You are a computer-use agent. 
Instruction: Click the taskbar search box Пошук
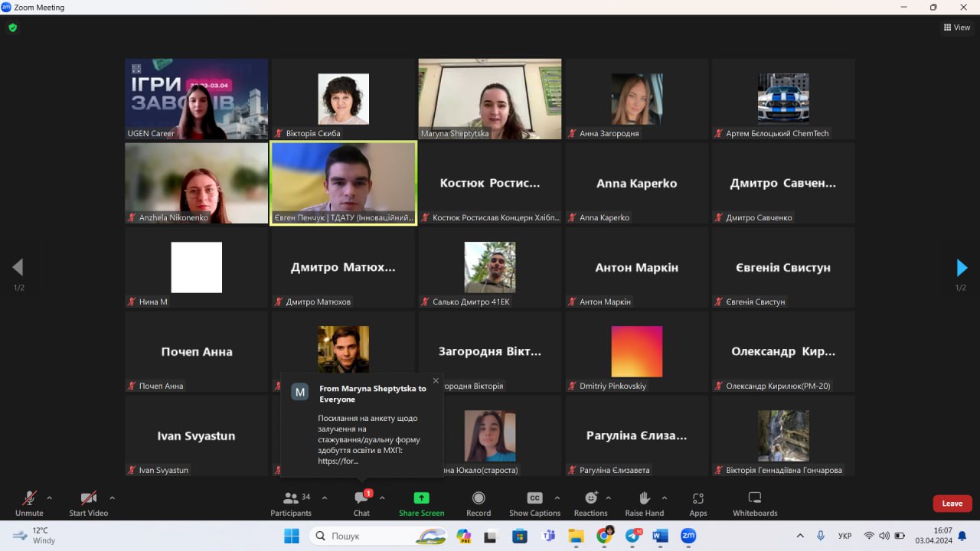click(x=380, y=536)
